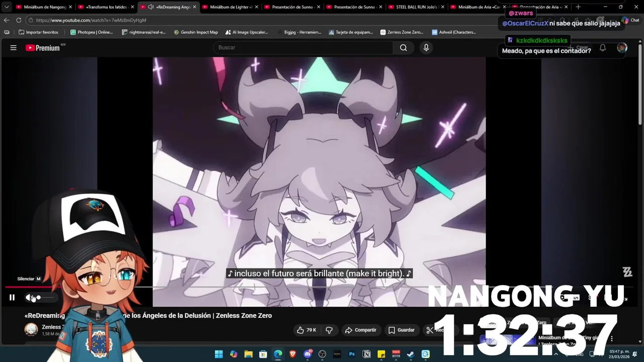Click the search magnifier button
The width and height of the screenshot is (644, 362).
point(404,48)
